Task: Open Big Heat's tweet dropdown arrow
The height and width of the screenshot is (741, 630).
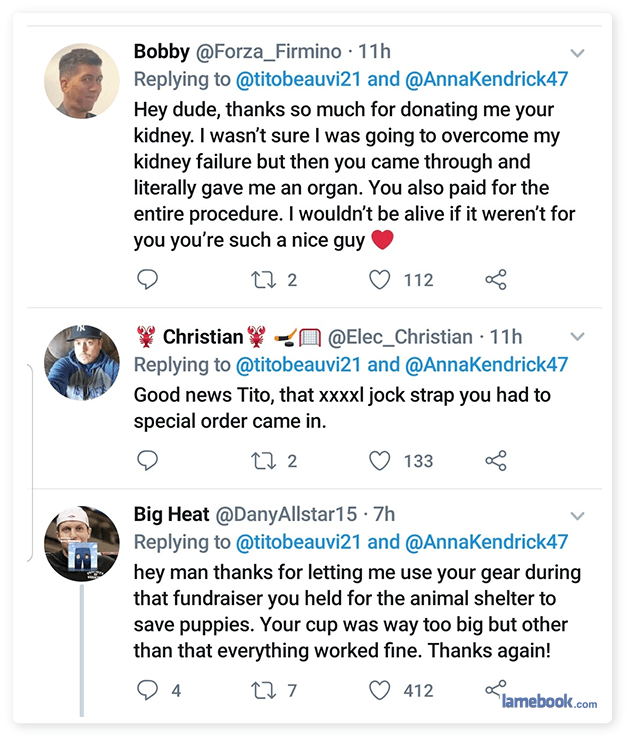Action: 577,516
